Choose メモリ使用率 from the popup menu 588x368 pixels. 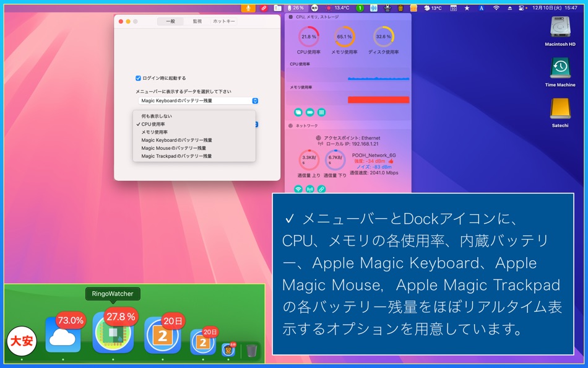click(x=194, y=132)
